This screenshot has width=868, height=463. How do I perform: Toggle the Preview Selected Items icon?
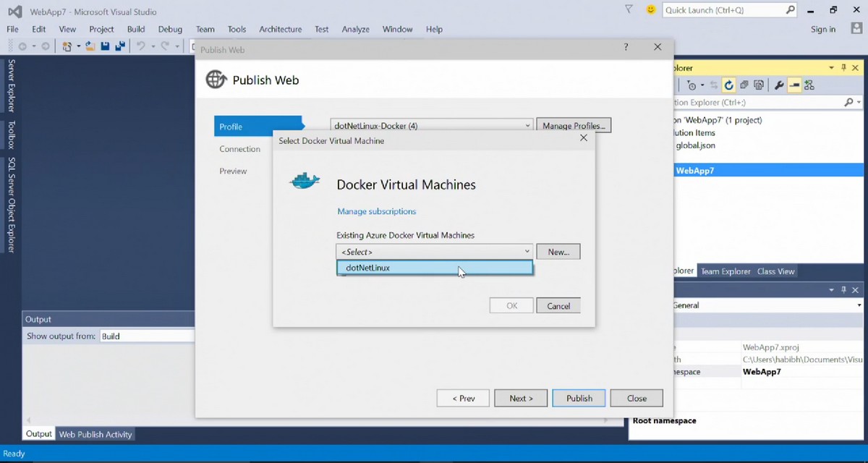point(794,85)
